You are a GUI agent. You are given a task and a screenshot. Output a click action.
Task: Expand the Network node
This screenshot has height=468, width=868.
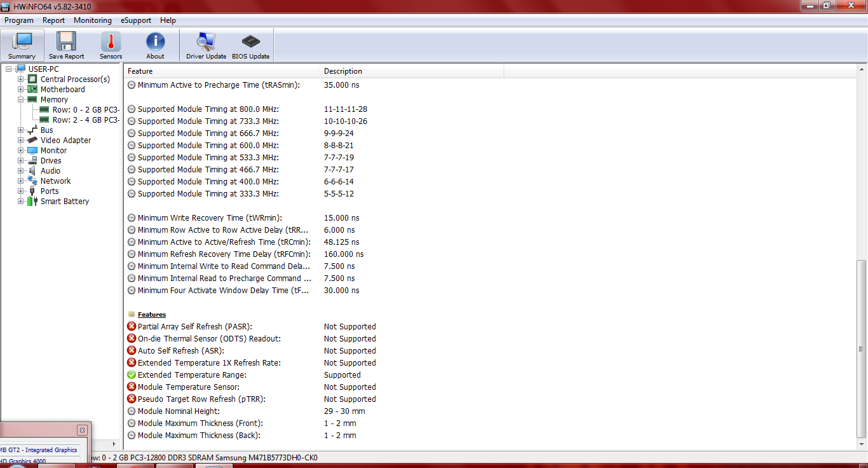pyautogui.click(x=21, y=181)
